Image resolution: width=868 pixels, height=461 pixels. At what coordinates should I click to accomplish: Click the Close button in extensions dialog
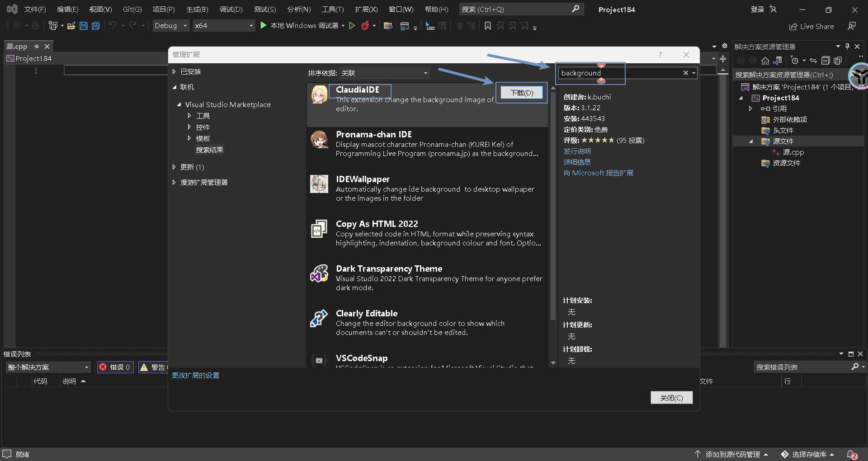[x=671, y=398]
